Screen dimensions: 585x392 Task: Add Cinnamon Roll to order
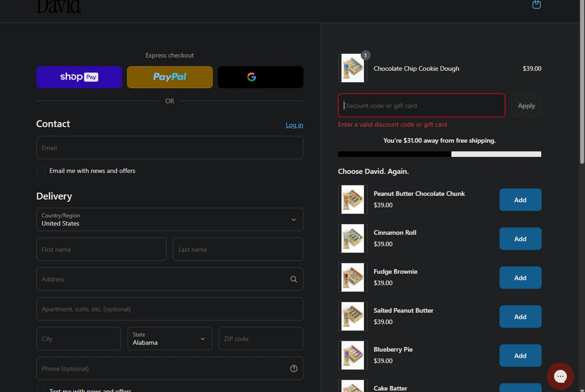click(x=520, y=239)
